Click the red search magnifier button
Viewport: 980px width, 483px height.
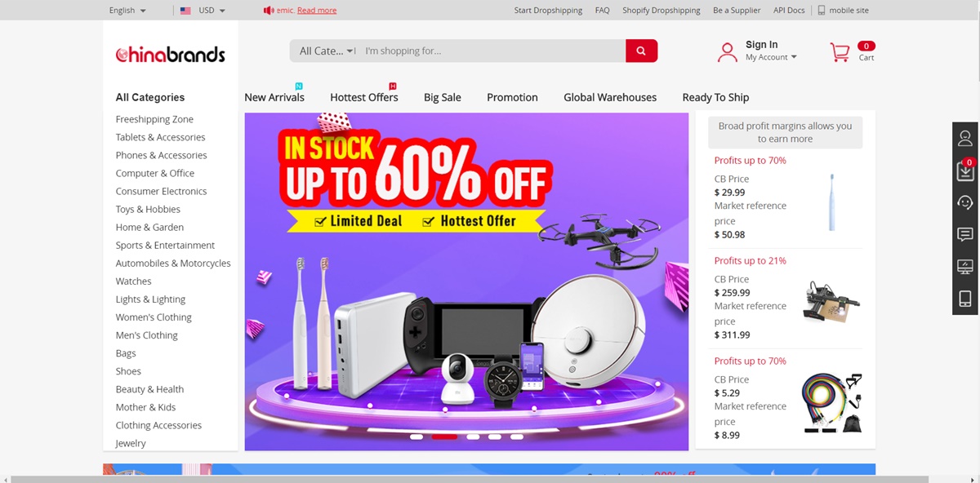641,51
